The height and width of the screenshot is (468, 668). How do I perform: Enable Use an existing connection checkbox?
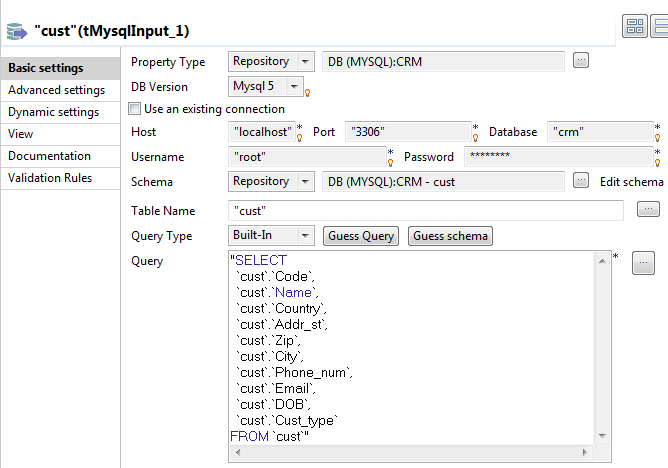point(136,109)
